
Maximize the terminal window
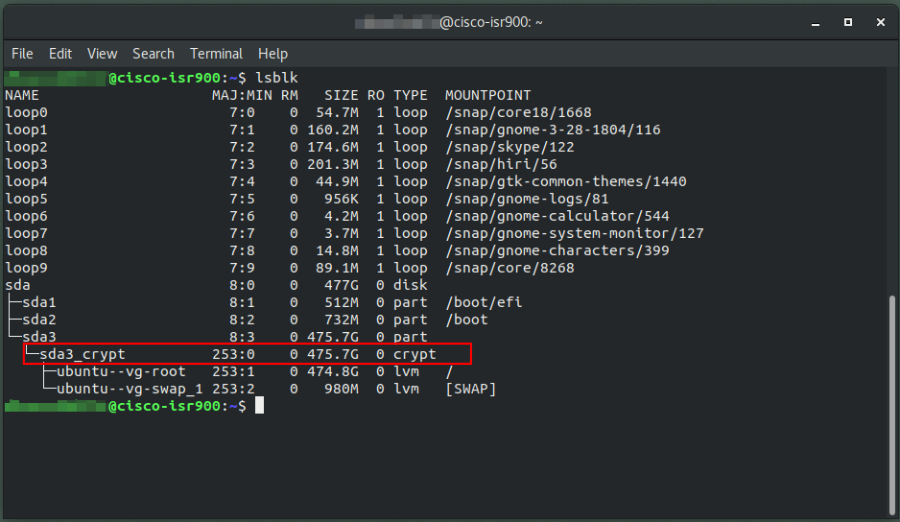848,22
